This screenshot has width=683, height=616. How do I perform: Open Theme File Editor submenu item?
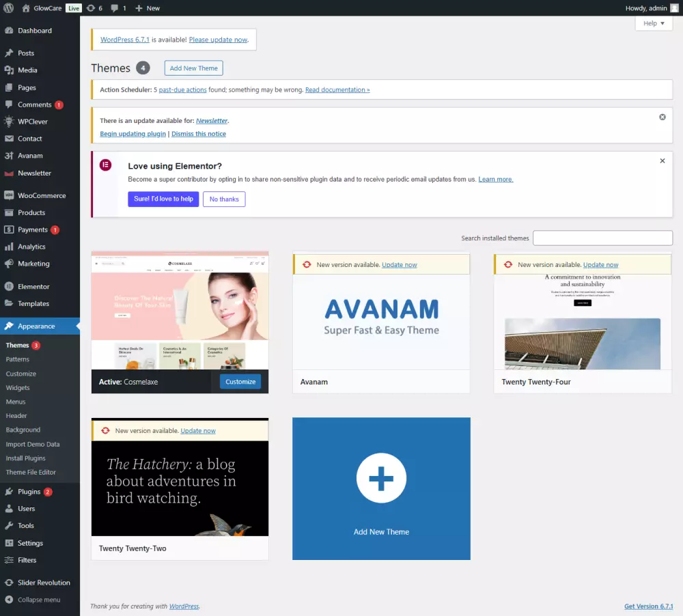[31, 472]
